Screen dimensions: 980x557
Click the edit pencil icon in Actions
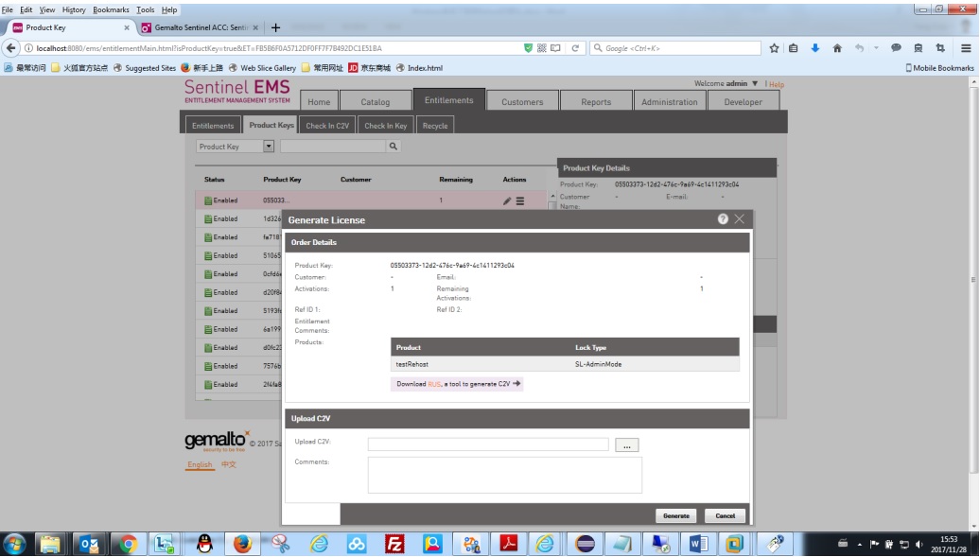[507, 200]
